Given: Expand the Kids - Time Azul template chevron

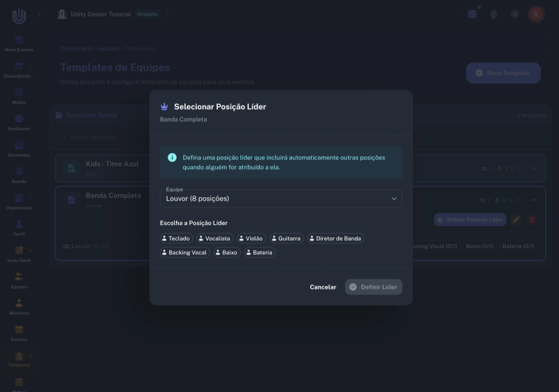Looking at the screenshot, I should tap(533, 168).
